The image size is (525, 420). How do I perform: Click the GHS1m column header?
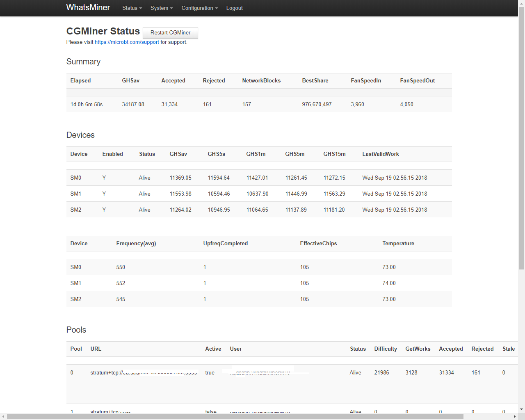coord(256,154)
